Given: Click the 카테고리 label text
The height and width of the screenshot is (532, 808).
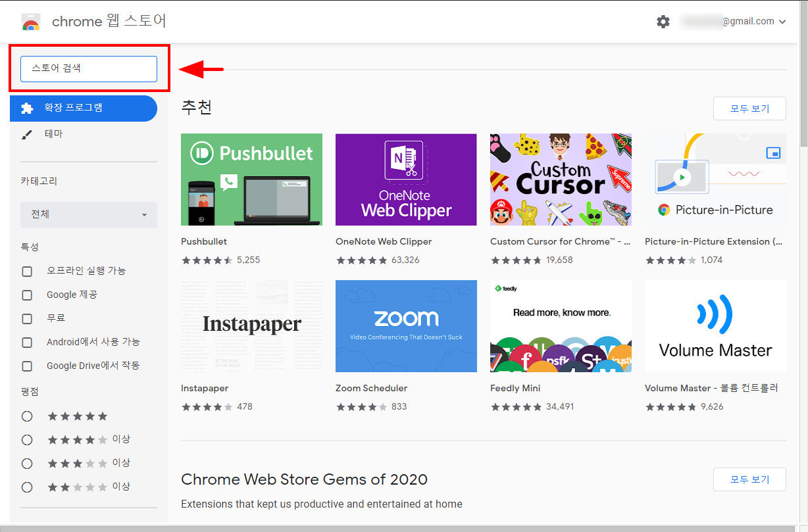Looking at the screenshot, I should point(39,181).
